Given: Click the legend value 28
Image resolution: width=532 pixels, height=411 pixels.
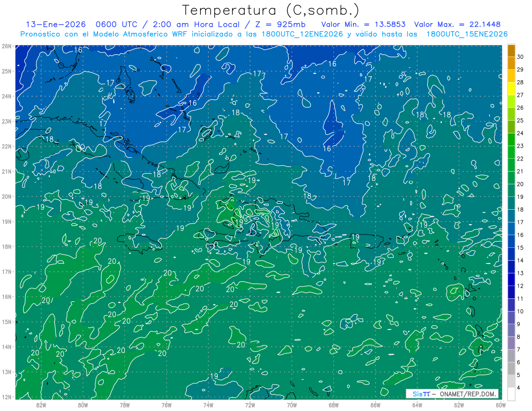Looking at the screenshot, I should (x=520, y=82).
